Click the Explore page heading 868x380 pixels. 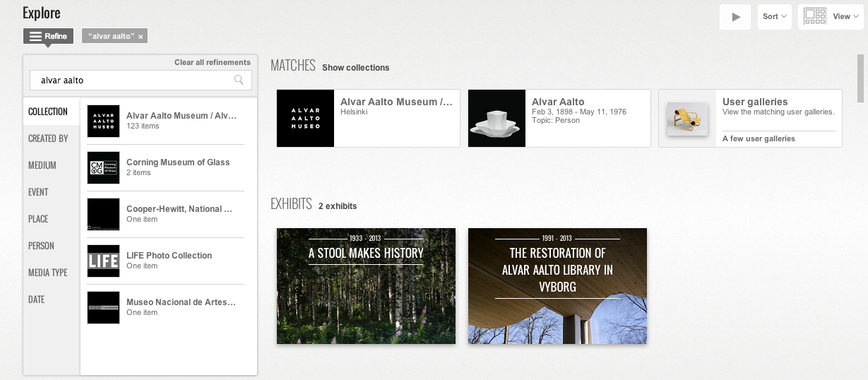pyautogui.click(x=42, y=13)
